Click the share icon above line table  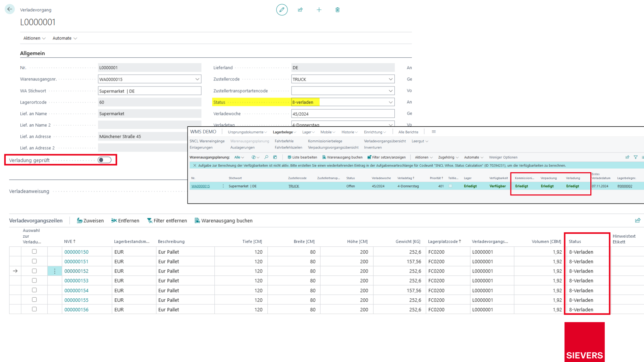coord(638,220)
